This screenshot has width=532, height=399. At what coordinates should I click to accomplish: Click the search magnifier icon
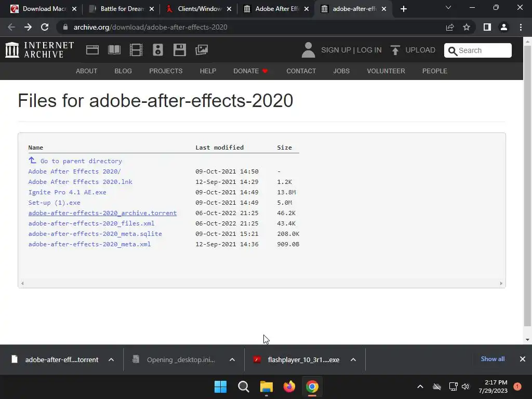[453, 51]
